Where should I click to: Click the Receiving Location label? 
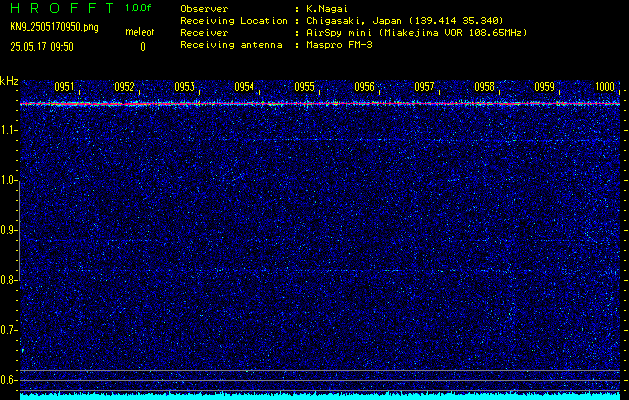point(234,20)
